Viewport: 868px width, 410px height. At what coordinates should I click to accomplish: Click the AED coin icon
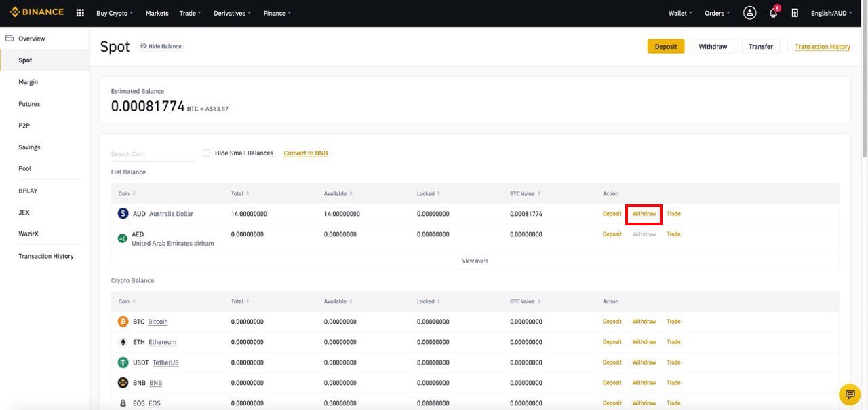point(123,238)
